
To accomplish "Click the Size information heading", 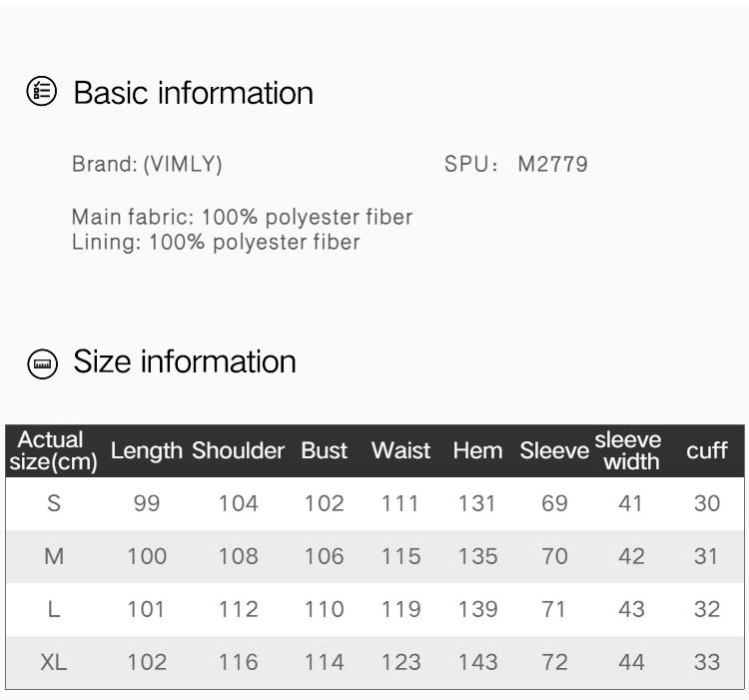I will (185, 361).
